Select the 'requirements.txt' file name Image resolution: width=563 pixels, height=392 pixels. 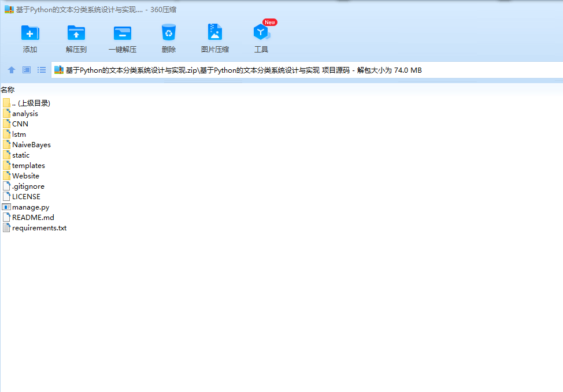(39, 228)
